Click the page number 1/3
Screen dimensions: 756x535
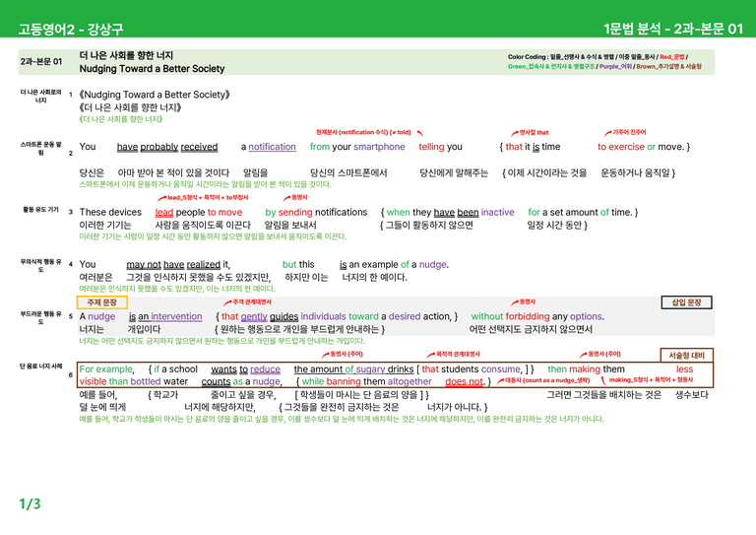pyautogui.click(x=30, y=504)
